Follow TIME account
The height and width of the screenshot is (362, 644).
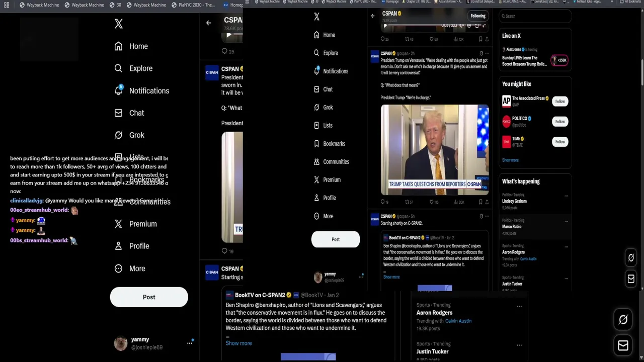click(560, 142)
